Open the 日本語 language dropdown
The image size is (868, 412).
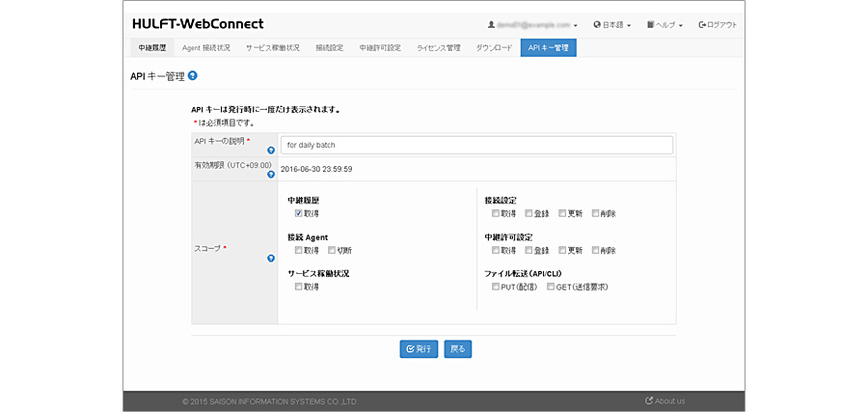[x=611, y=25]
